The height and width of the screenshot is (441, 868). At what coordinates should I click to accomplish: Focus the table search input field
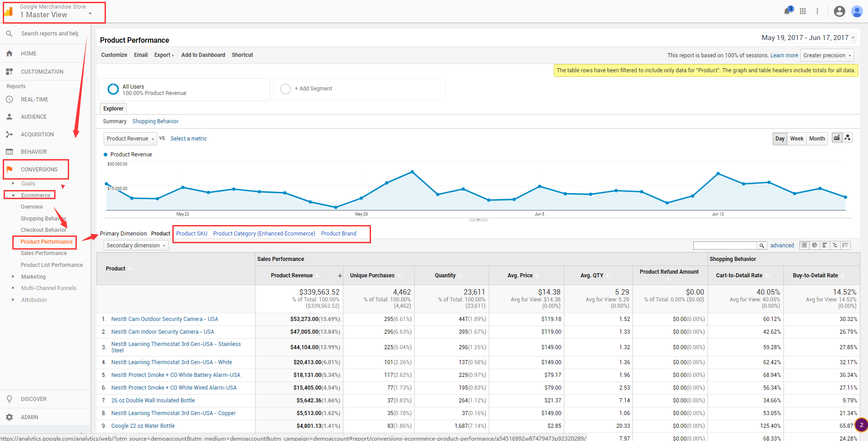click(x=725, y=246)
